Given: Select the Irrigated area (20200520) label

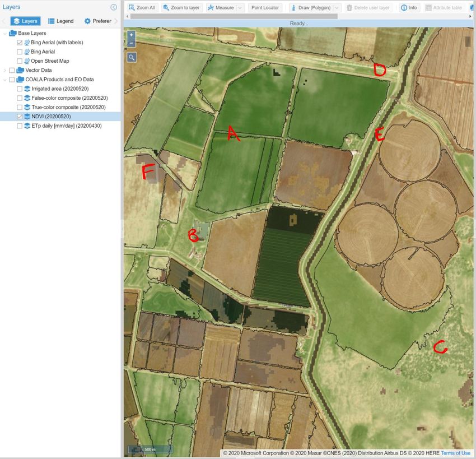Looking at the screenshot, I should 60,89.
